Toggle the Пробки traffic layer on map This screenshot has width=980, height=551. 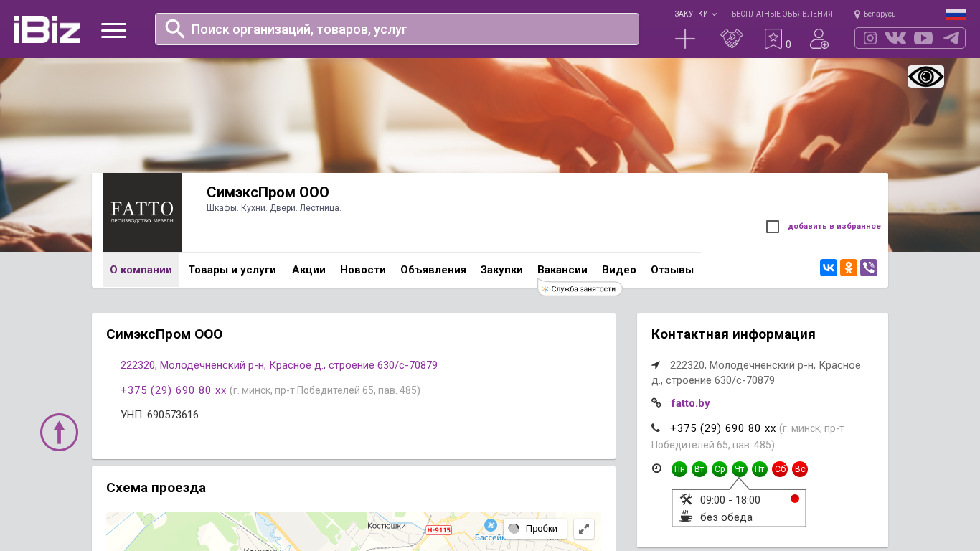click(534, 529)
